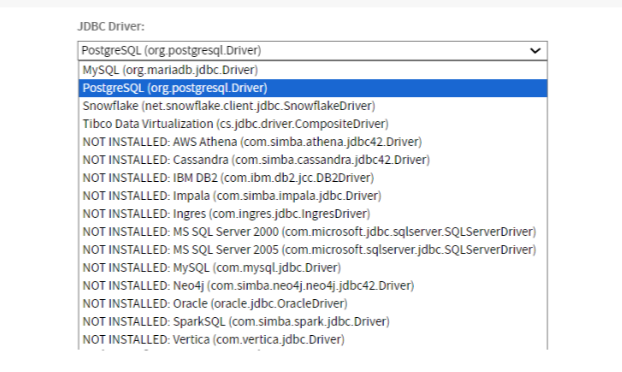Choose NOT INSTALLED: Cassandra driver
Screen dimensions: 622x372
click(313, 160)
